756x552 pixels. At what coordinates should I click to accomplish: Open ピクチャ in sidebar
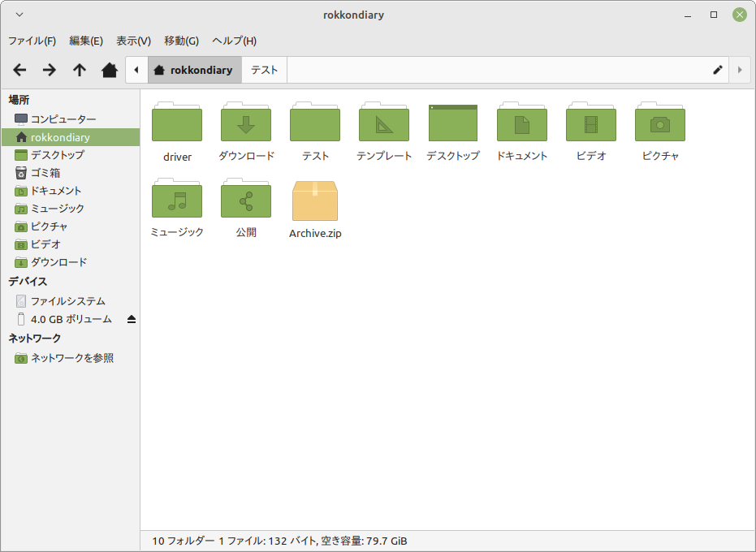(x=71, y=226)
